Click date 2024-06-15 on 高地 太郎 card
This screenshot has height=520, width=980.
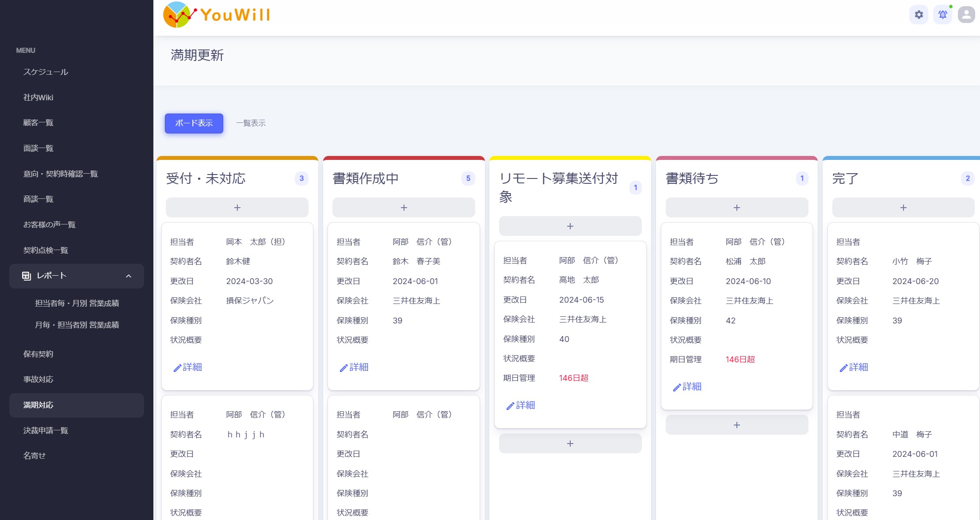click(x=582, y=300)
